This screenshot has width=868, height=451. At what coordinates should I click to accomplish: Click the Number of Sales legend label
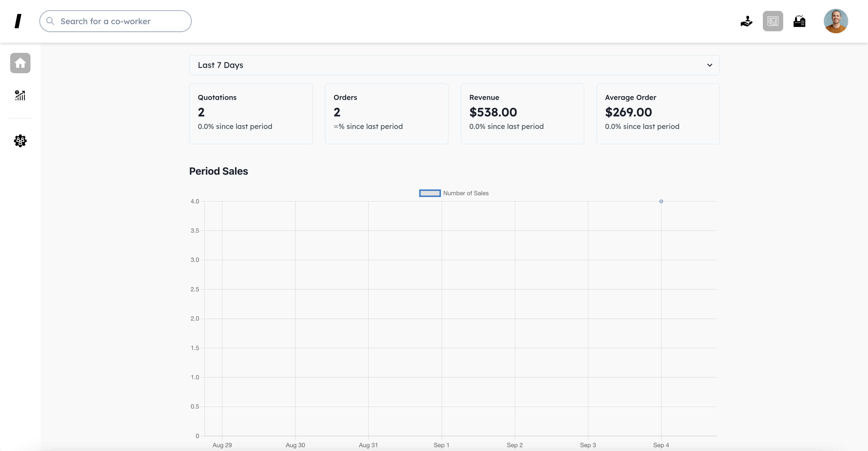[x=466, y=193]
